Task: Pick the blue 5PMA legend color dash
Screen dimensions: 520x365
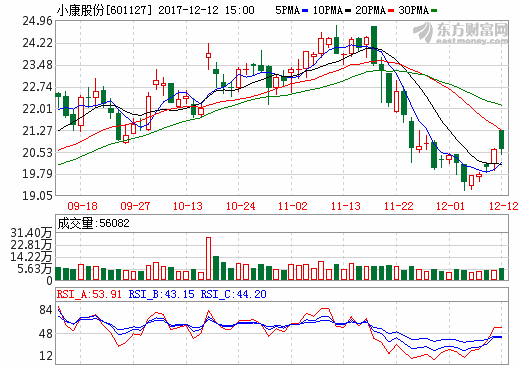Action: tap(305, 11)
